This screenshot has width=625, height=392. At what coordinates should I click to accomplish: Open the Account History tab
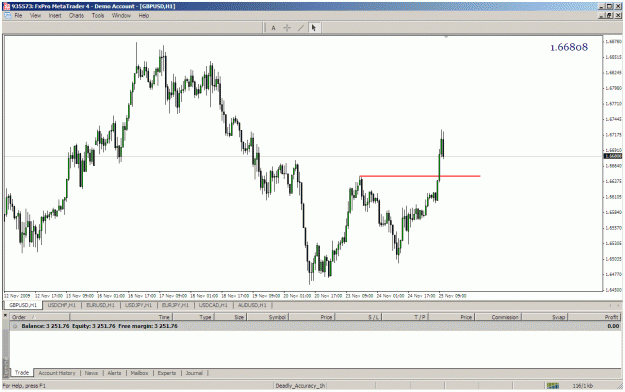[57, 373]
